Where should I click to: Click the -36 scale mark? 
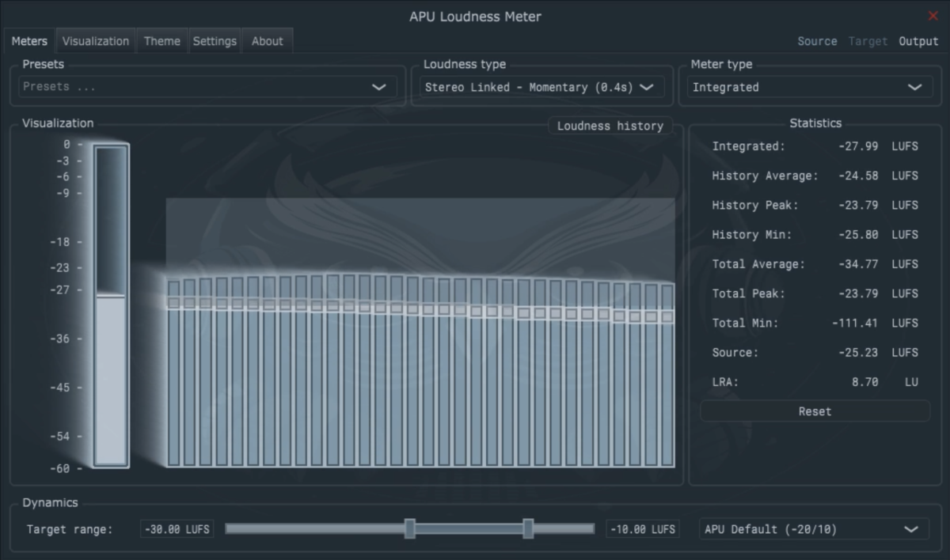[60, 339]
